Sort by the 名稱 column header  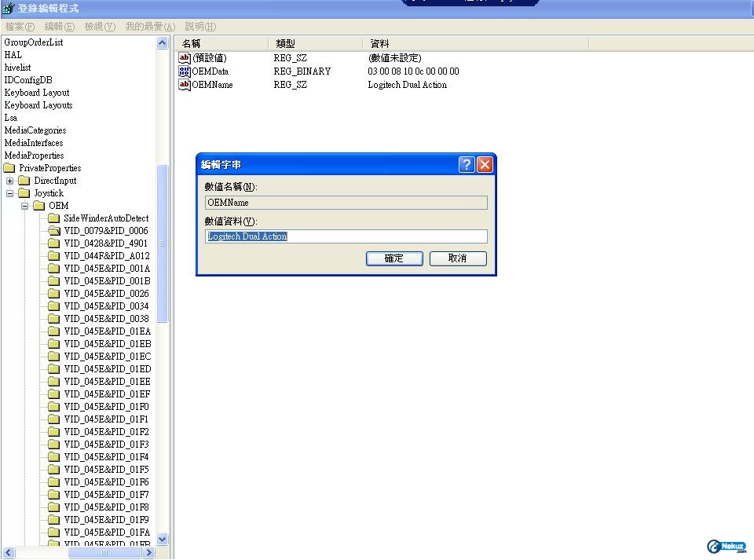[221, 44]
